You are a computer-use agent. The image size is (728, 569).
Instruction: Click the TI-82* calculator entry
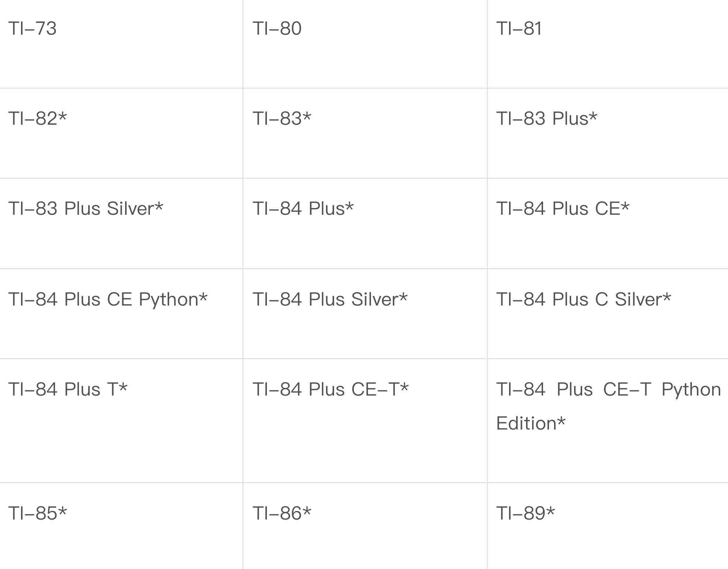pos(38,118)
